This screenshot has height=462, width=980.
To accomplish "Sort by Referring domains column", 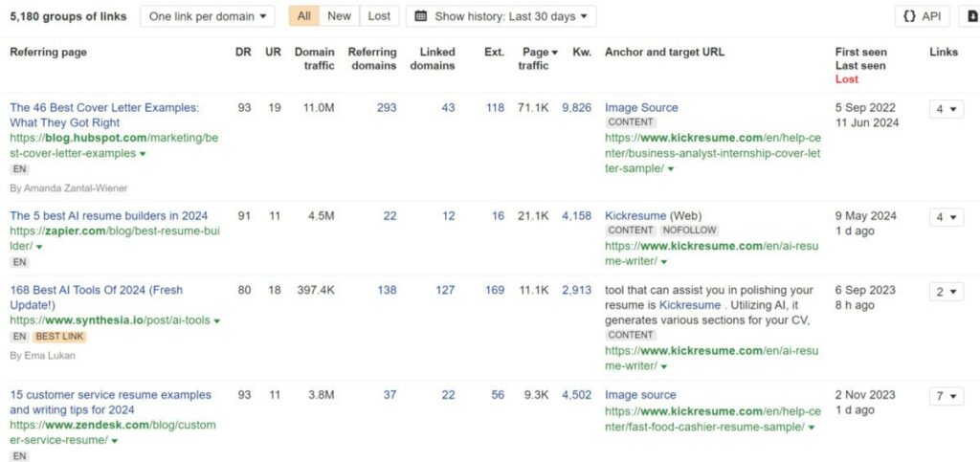I will pos(372,58).
